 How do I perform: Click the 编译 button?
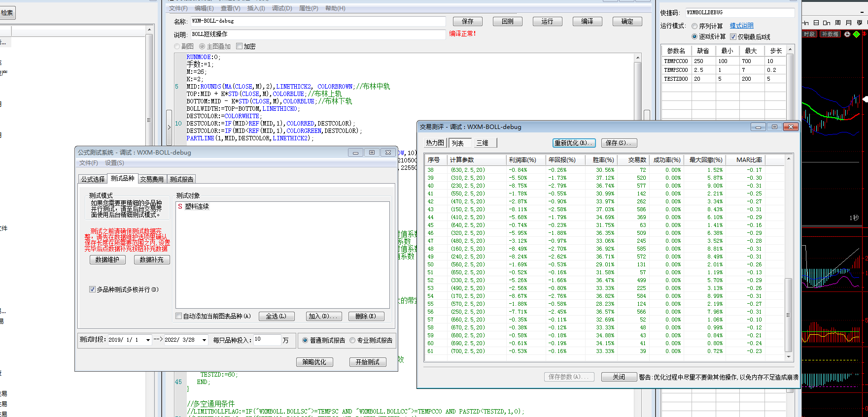[x=588, y=22]
